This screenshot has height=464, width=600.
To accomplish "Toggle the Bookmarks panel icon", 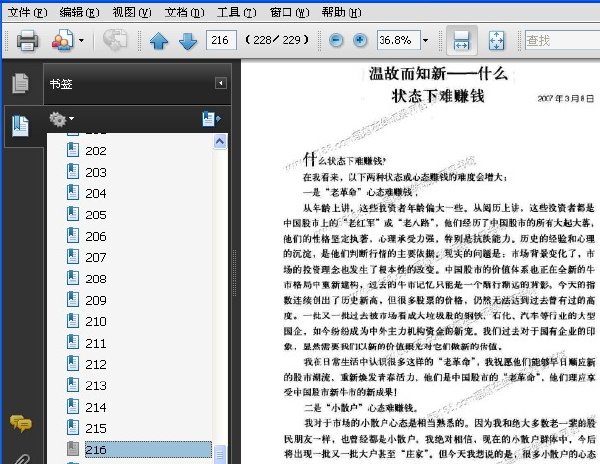I will pyautogui.click(x=20, y=126).
